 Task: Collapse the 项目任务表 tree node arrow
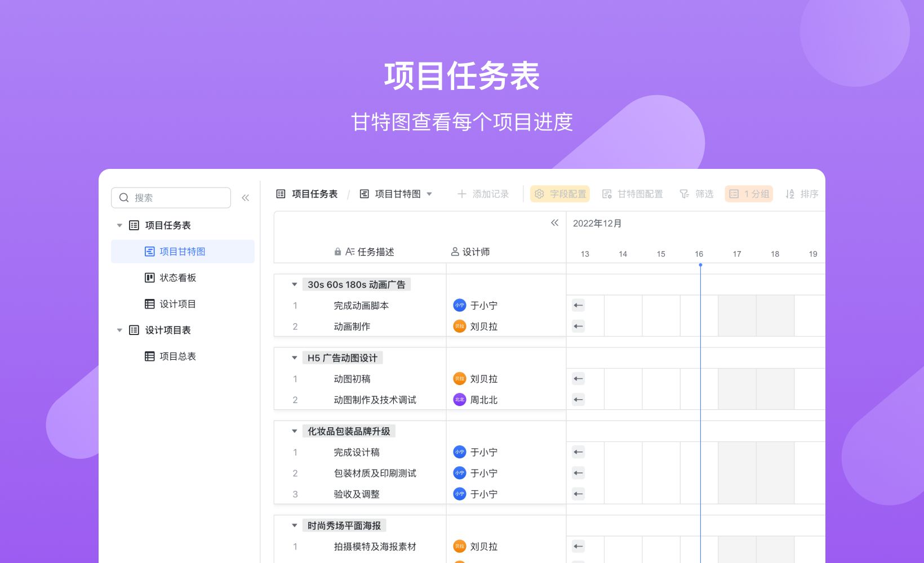coord(119,225)
